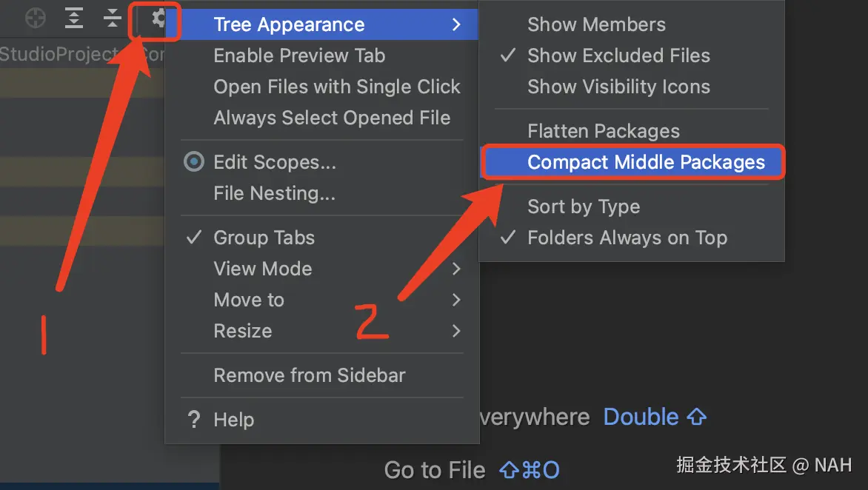Click the Edit Scopes circle icon
Screen dimensions: 868x490
pos(194,162)
